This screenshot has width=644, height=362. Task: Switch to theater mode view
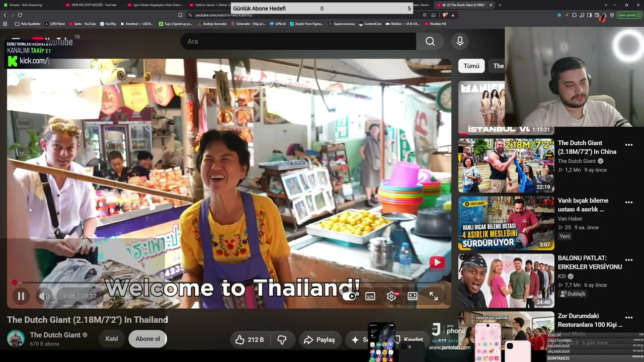coord(413,296)
